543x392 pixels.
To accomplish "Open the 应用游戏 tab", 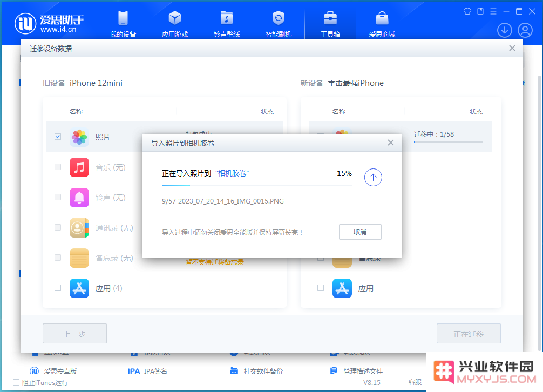I will (175, 24).
